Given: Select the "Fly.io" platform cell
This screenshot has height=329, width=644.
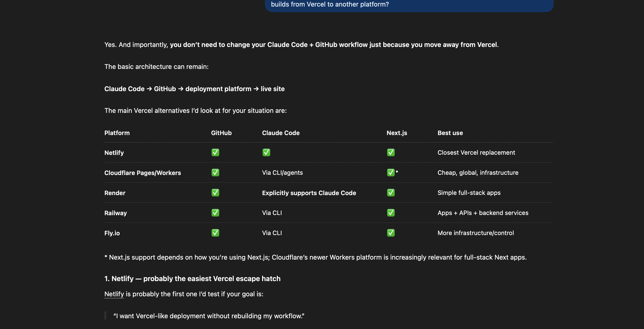Looking at the screenshot, I should coord(112,233).
